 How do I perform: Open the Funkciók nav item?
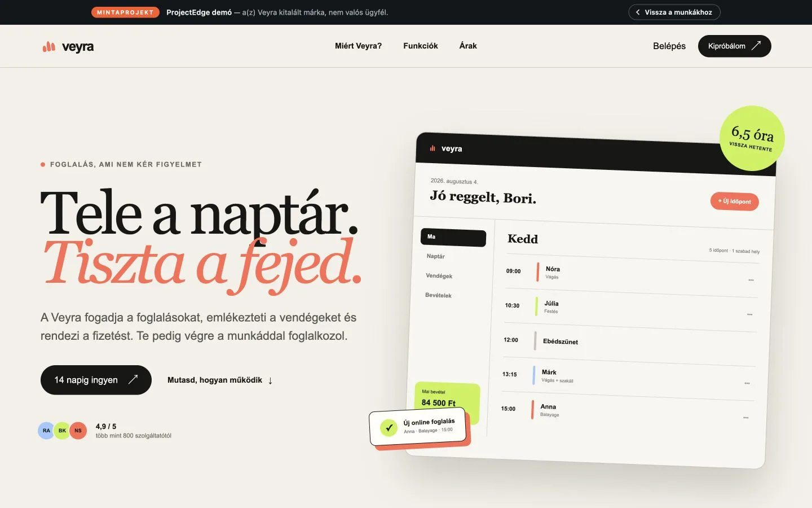(x=421, y=46)
